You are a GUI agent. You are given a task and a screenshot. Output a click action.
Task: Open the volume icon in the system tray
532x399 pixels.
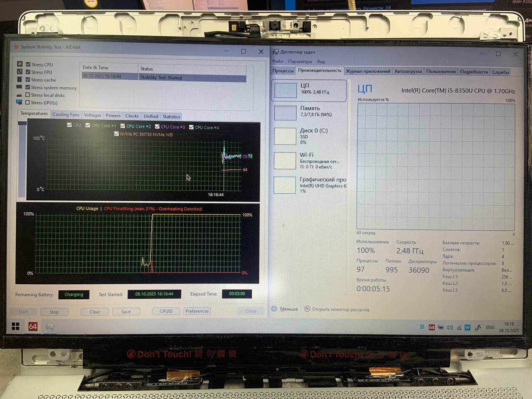449,328
